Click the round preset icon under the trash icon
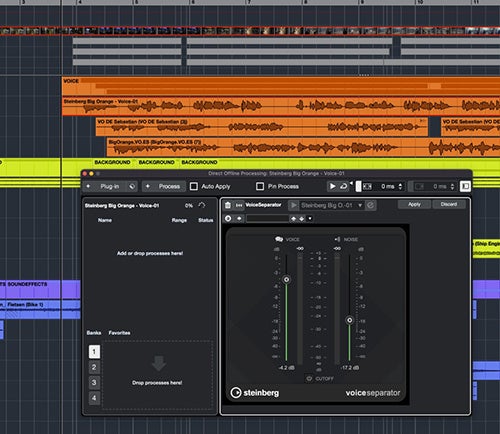This screenshot has width=500, height=434. 228,219
